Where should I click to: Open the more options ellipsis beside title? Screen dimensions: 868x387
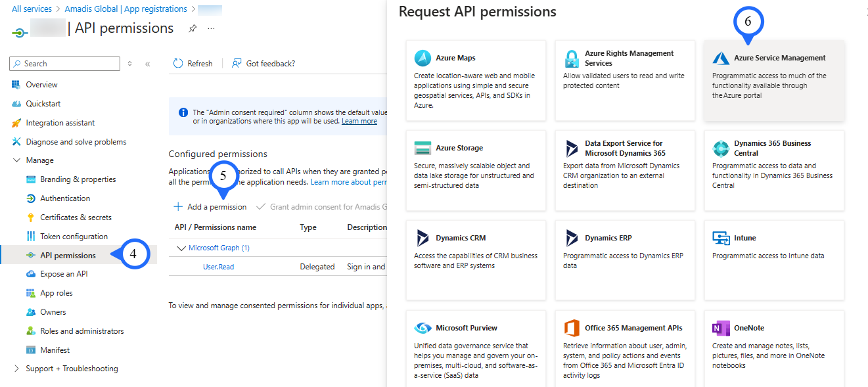(211, 28)
